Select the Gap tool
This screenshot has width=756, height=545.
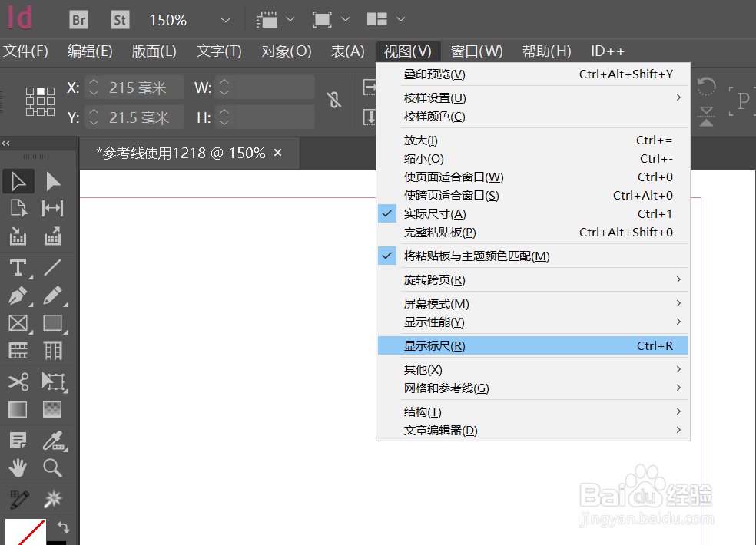click(x=52, y=209)
